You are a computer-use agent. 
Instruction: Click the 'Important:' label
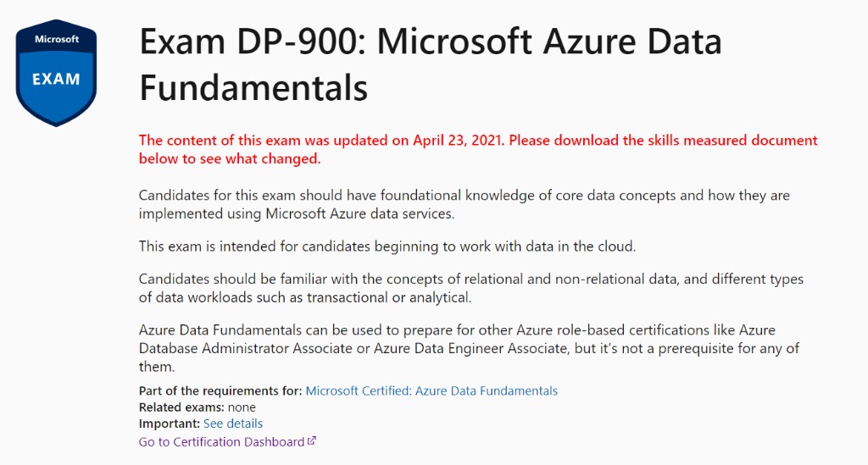tap(170, 423)
